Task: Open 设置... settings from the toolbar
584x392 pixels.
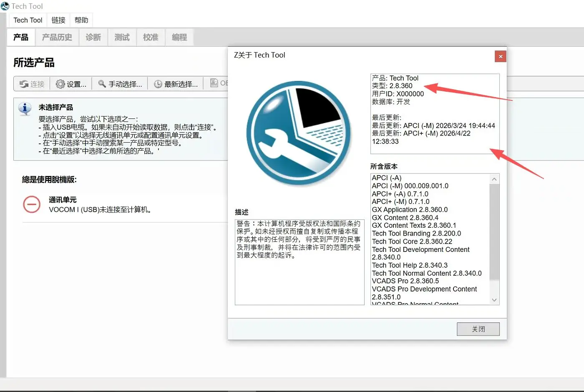Action: (x=71, y=84)
